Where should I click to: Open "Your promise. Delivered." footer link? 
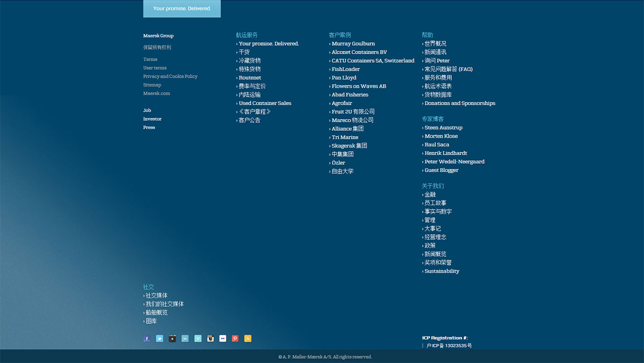coord(268,43)
